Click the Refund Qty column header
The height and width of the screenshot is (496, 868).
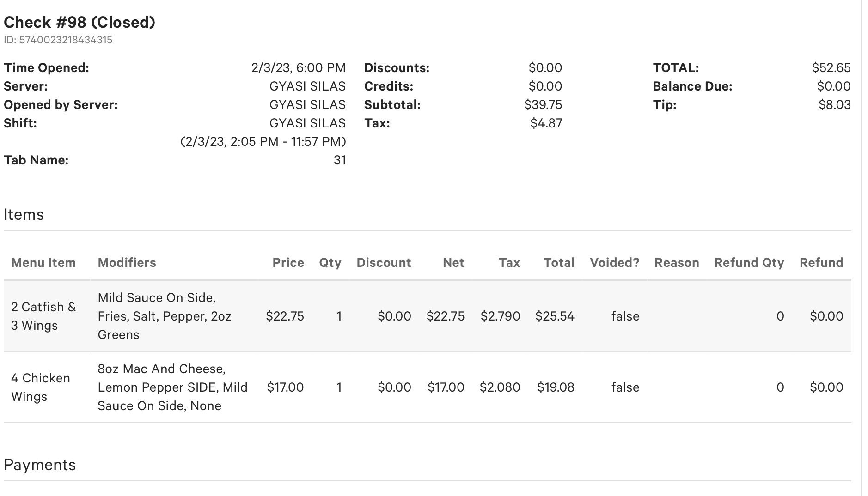749,263
